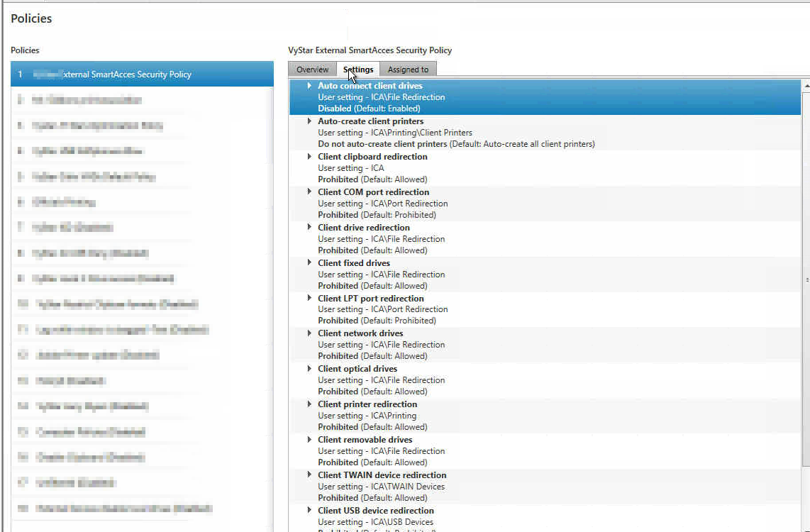This screenshot has height=532, width=810.
Task: Click the settings list vertical scrollbar thumb
Action: pos(806,279)
